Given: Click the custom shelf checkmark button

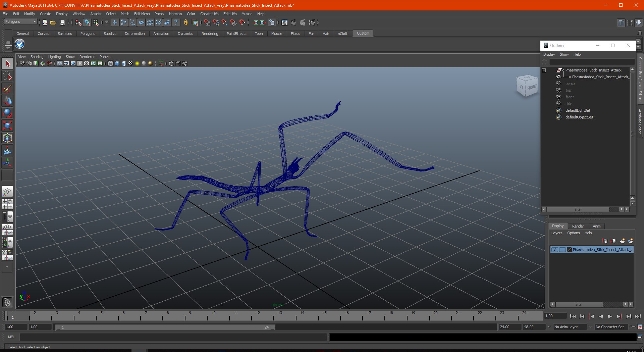Looking at the screenshot, I should (20, 44).
